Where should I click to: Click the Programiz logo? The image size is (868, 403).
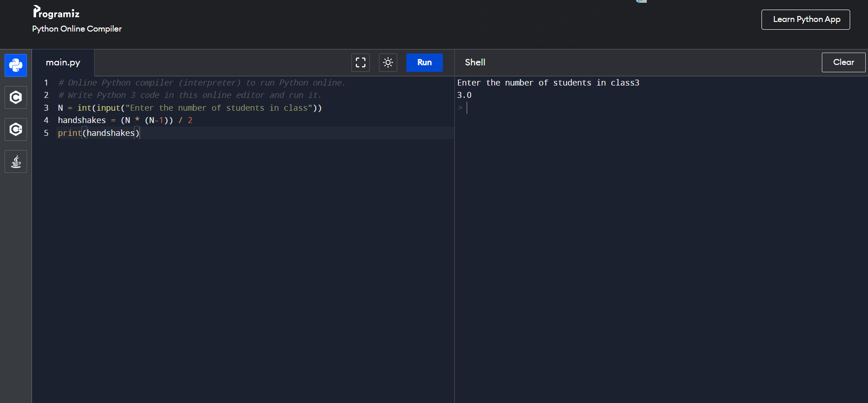click(x=56, y=12)
